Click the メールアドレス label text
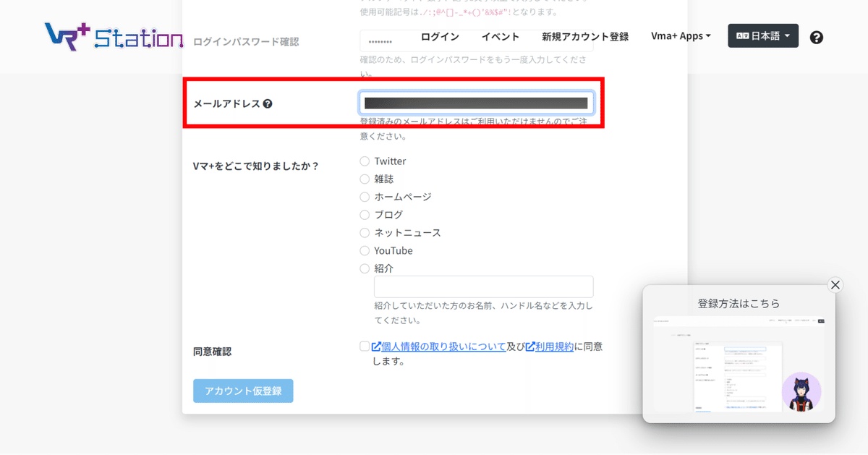Viewport: 868px width, 455px height. [x=226, y=104]
